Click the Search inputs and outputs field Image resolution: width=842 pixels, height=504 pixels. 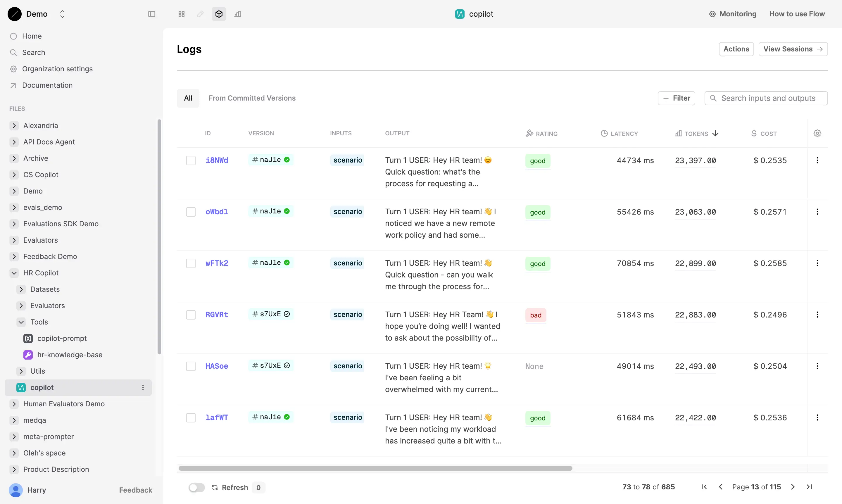pyautogui.click(x=766, y=98)
